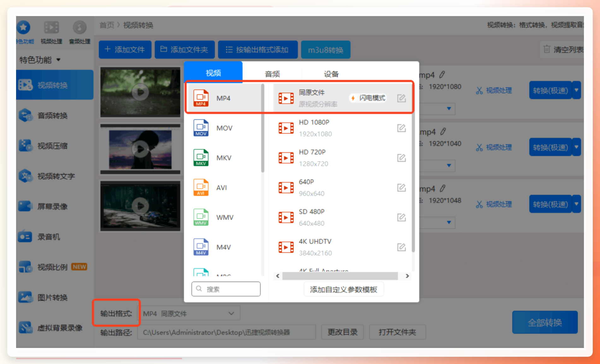This screenshot has width=600, height=364.
Task: Open the format dropdown under the 1920*1048 file
Action: coord(449,222)
